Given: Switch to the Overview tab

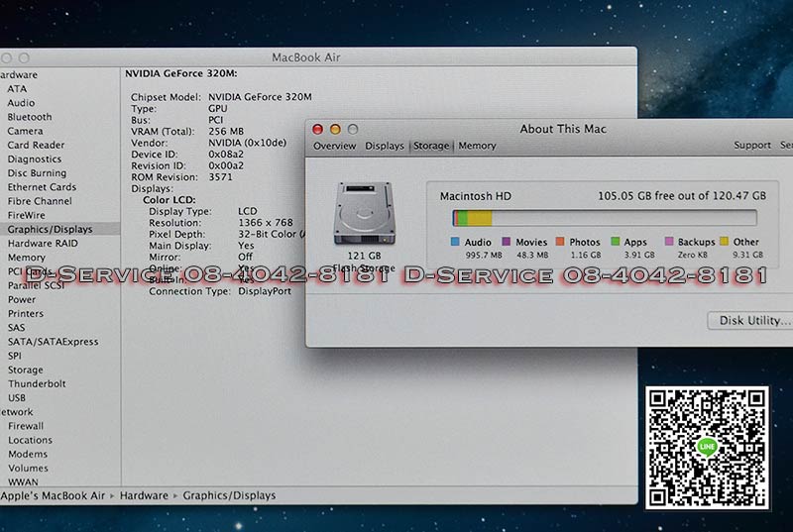Looking at the screenshot, I should (x=334, y=146).
